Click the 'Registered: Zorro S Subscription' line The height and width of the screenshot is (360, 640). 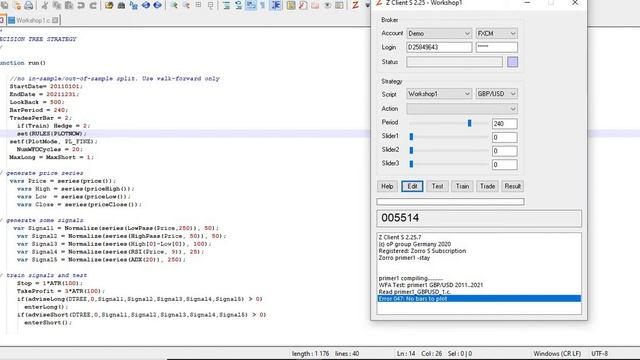[422, 251]
